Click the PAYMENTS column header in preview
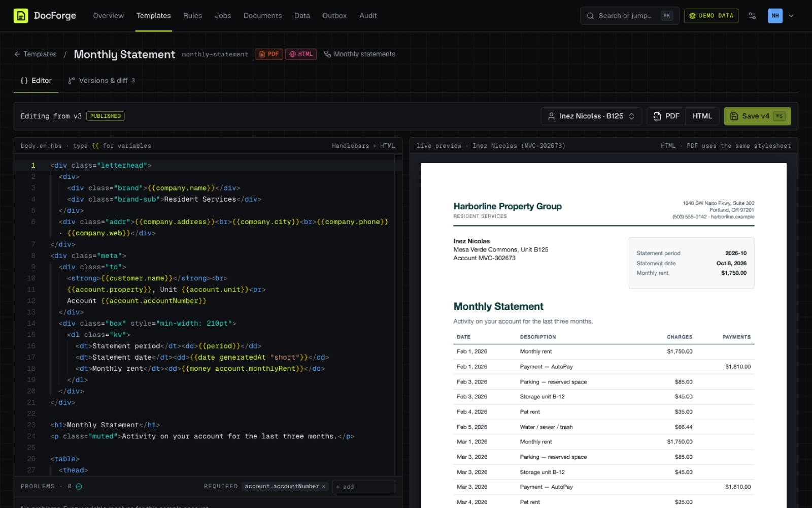This screenshot has width=812, height=508. 736,337
